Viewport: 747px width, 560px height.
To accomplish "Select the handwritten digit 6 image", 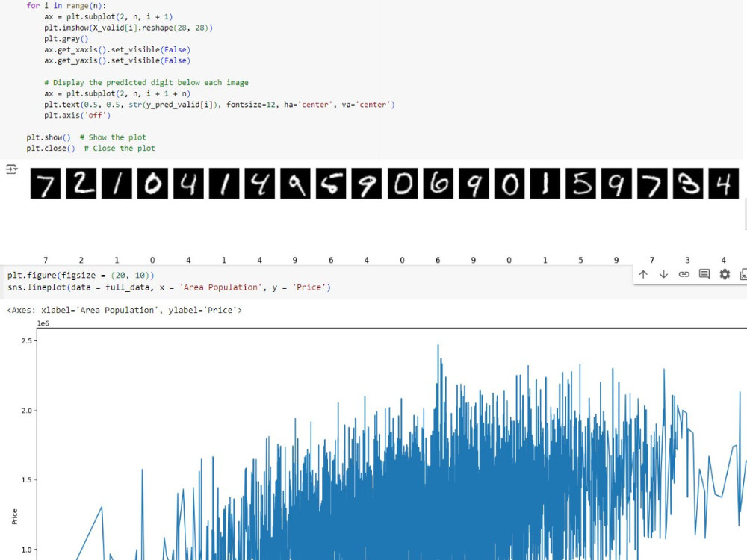I will click(438, 184).
